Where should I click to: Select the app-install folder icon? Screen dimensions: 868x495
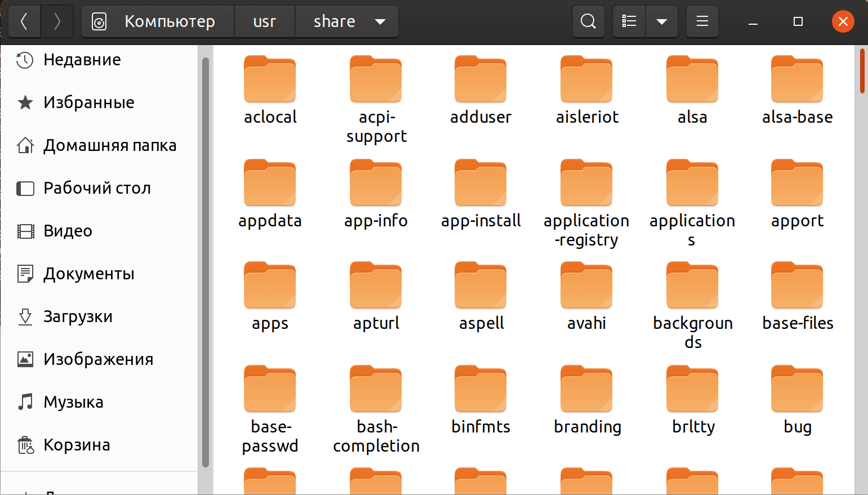480,183
